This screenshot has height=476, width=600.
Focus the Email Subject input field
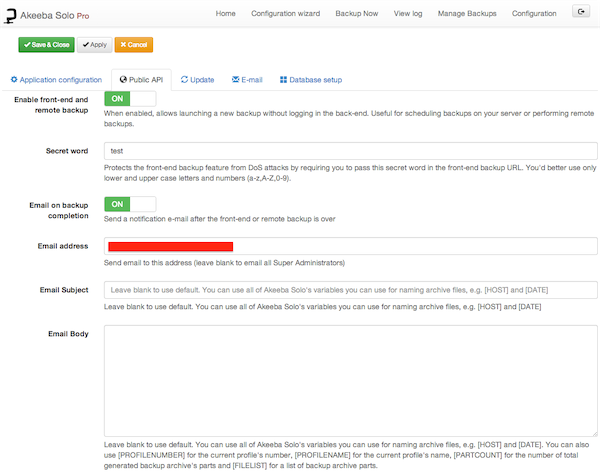[x=351, y=290]
